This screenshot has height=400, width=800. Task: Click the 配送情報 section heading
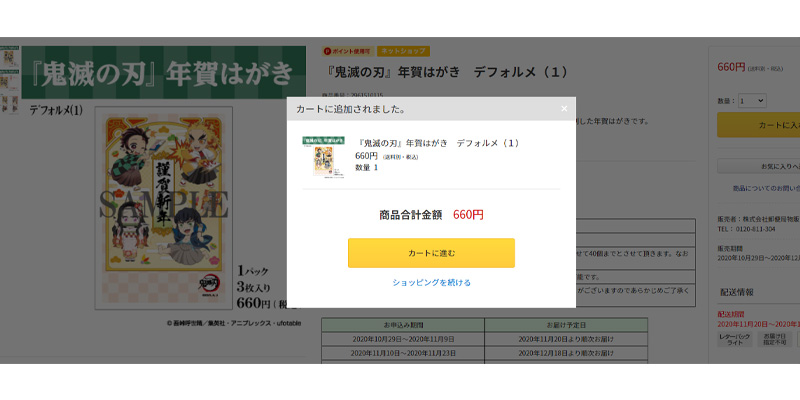tap(736, 292)
